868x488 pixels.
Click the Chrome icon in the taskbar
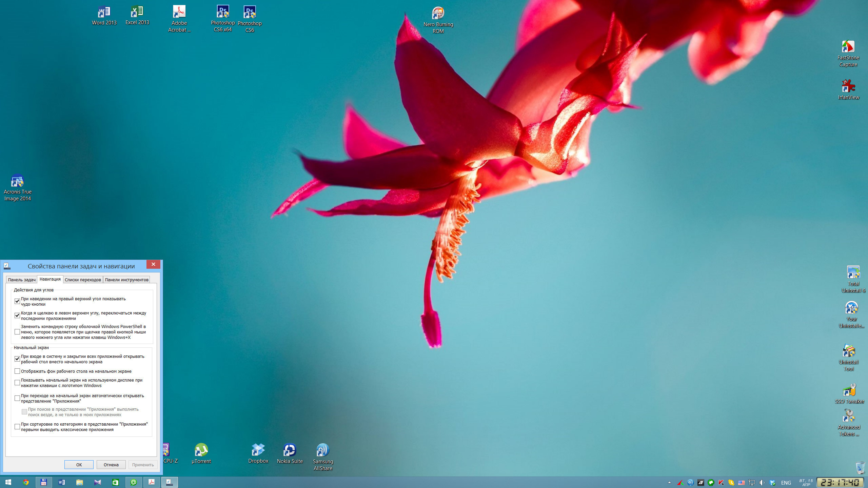(26, 482)
